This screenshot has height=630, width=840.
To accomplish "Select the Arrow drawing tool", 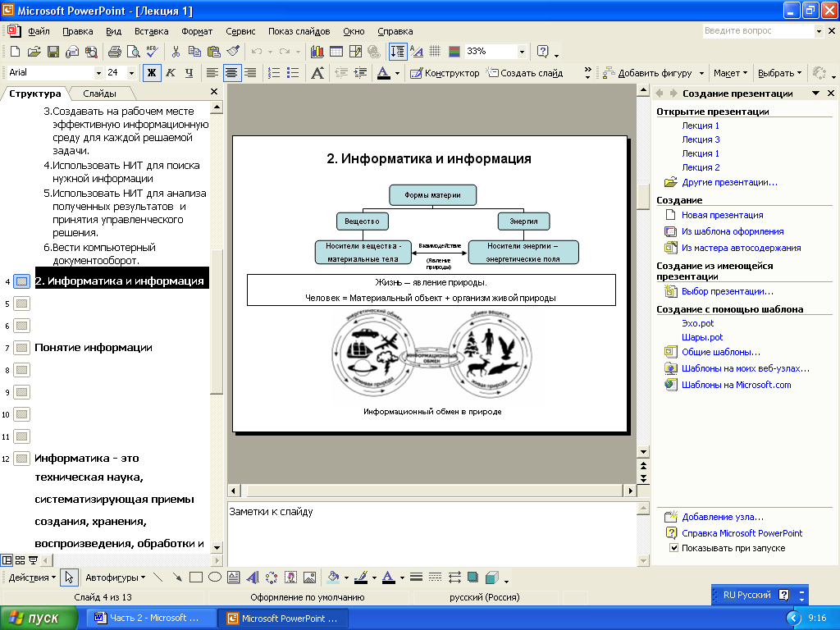I will [x=177, y=577].
